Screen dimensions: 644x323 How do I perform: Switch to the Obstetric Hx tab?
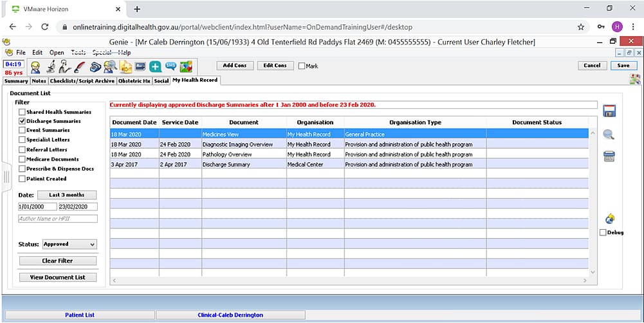click(x=134, y=81)
